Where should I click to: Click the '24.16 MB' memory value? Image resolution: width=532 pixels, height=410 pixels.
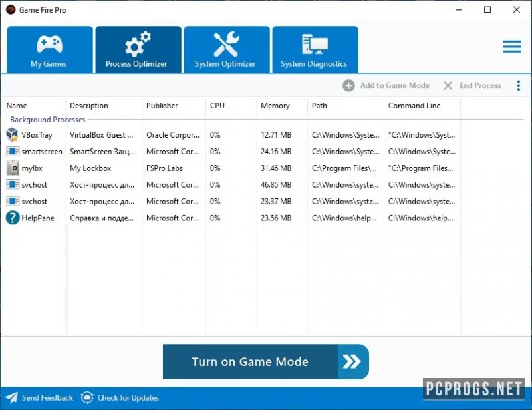point(276,152)
